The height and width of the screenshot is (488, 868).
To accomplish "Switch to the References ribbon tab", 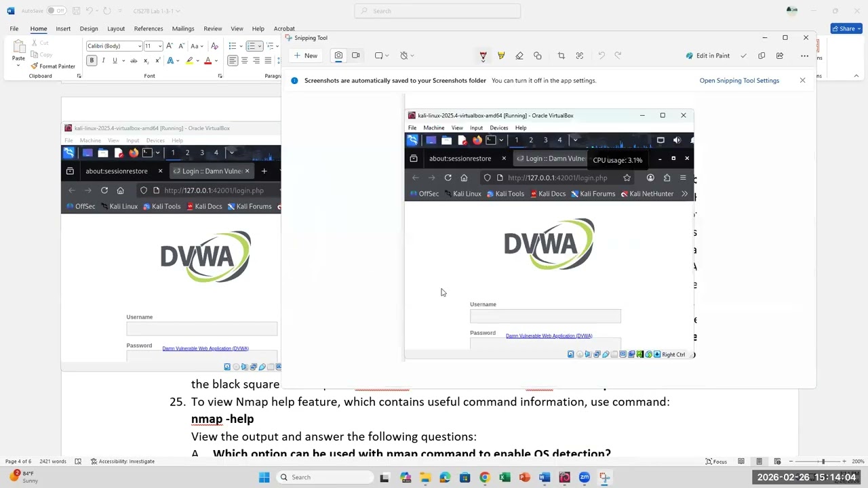I will 149,28.
